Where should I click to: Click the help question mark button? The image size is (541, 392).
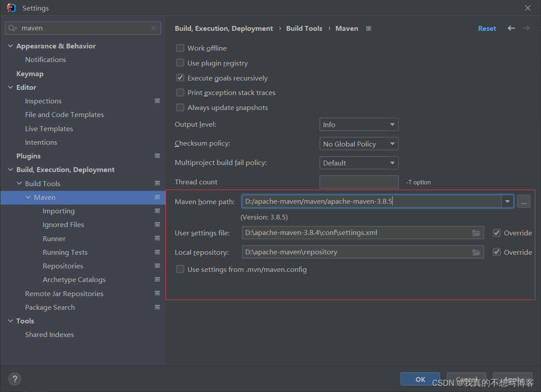[15, 379]
